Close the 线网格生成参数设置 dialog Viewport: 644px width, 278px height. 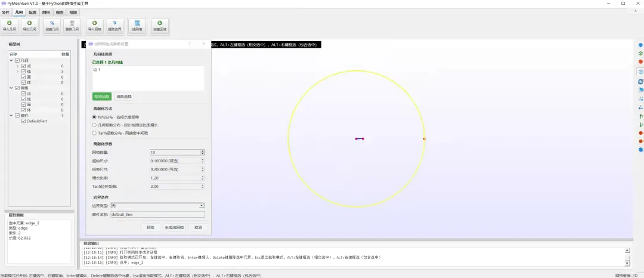(203, 44)
